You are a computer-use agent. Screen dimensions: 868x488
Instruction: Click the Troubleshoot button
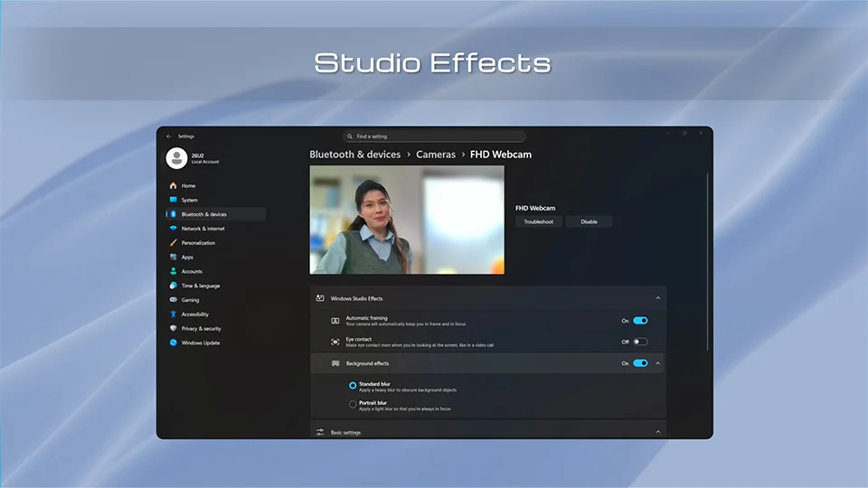click(539, 222)
